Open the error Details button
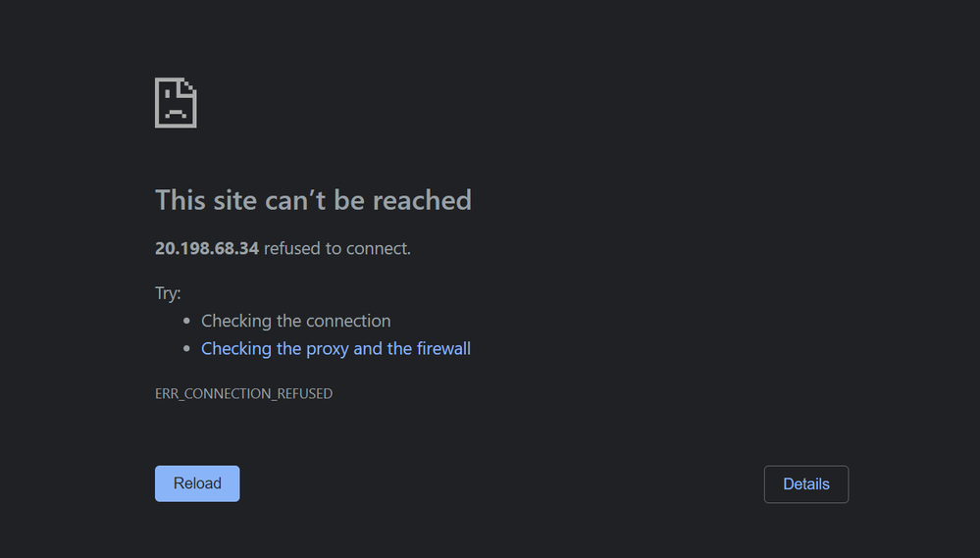 tap(806, 484)
